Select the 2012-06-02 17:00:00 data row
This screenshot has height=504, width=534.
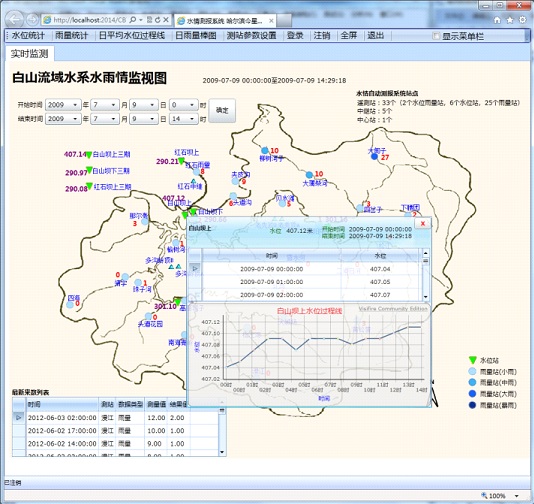coord(116,431)
